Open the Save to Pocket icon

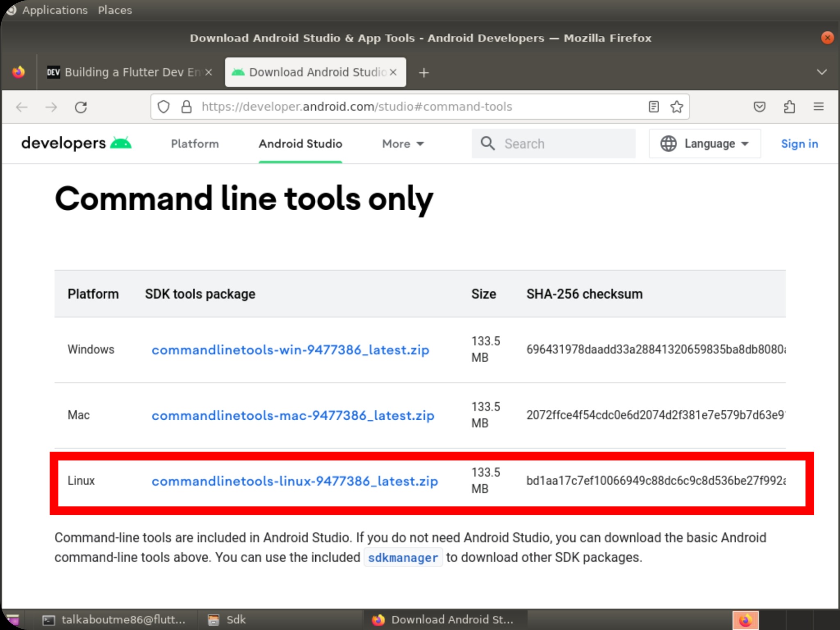coord(759,107)
